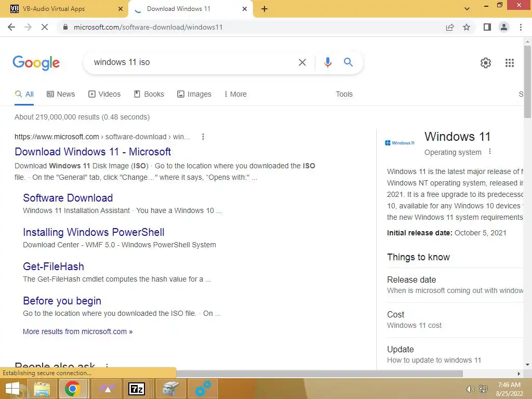This screenshot has width=532, height=399.
Task: Click the horizontal scrollbar thumb
Action: (320, 374)
